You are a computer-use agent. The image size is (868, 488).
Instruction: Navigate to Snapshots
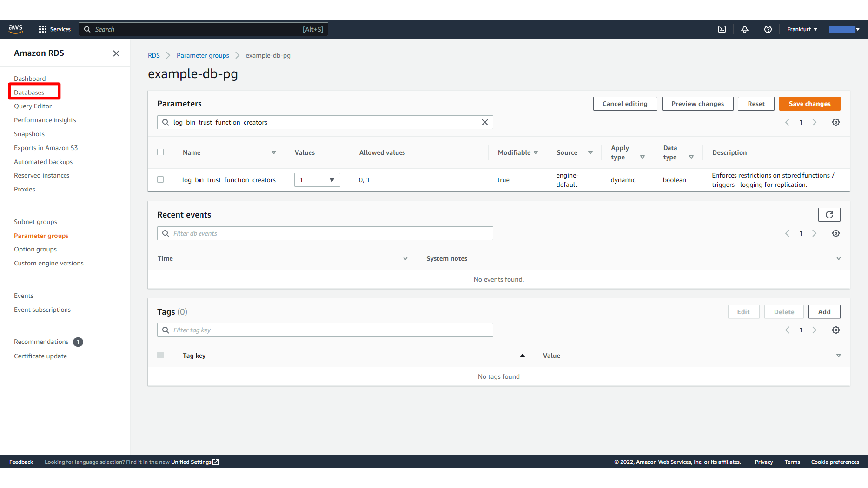(x=29, y=134)
